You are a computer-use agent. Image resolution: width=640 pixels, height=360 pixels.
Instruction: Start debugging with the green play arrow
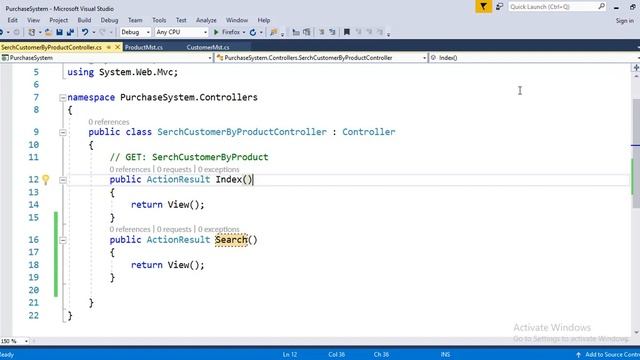(216, 32)
